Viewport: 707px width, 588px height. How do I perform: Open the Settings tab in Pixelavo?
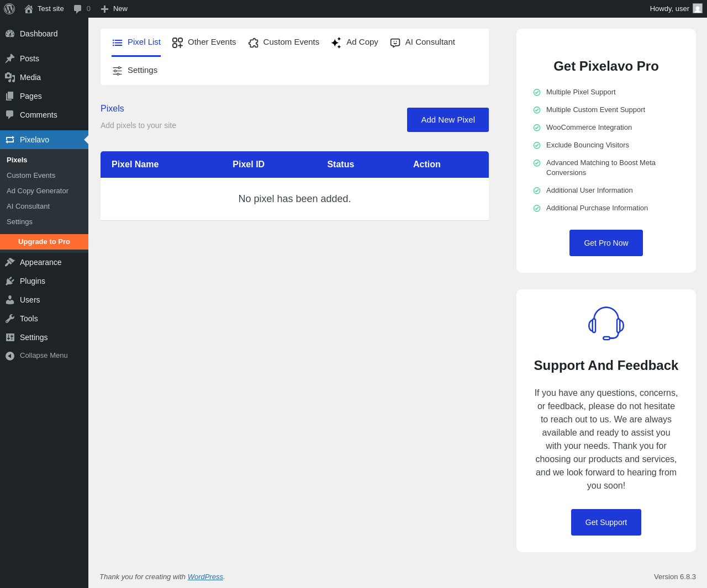pyautogui.click(x=135, y=71)
